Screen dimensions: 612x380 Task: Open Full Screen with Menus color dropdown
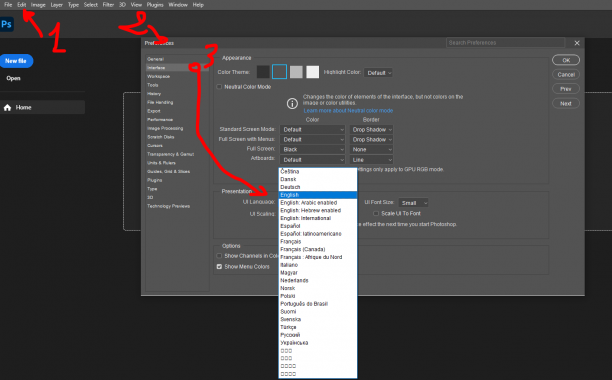tap(313, 140)
